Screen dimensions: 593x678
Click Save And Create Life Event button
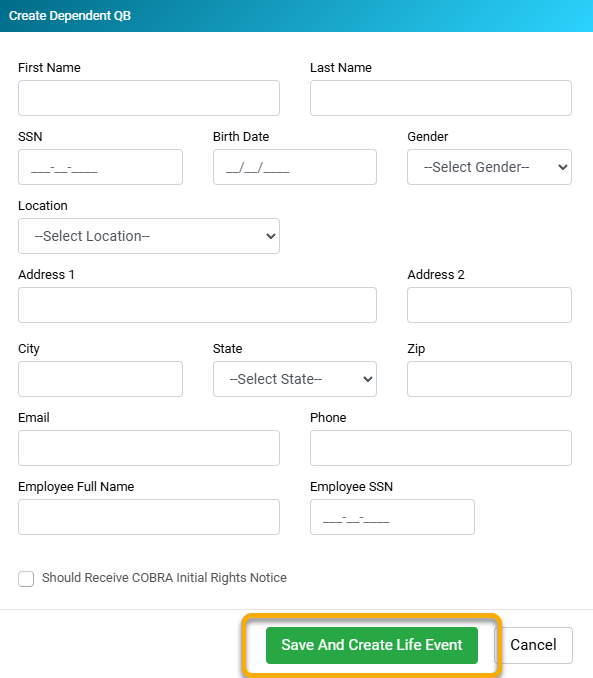[372, 645]
